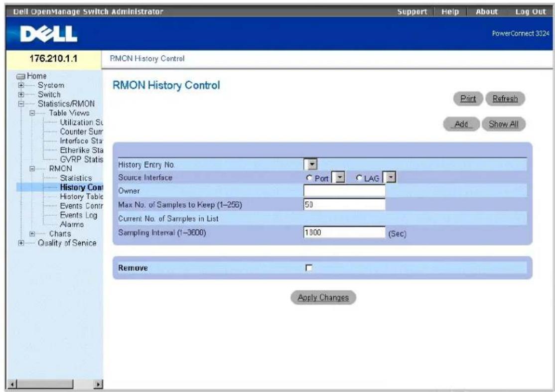
Task: Collapse the Statistics/RMON node
Action: click(x=21, y=104)
